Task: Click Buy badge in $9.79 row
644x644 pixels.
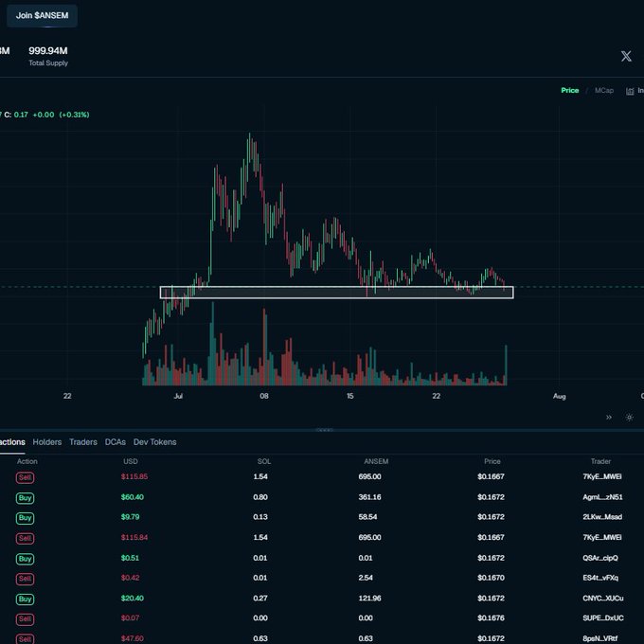Action: pos(25,517)
